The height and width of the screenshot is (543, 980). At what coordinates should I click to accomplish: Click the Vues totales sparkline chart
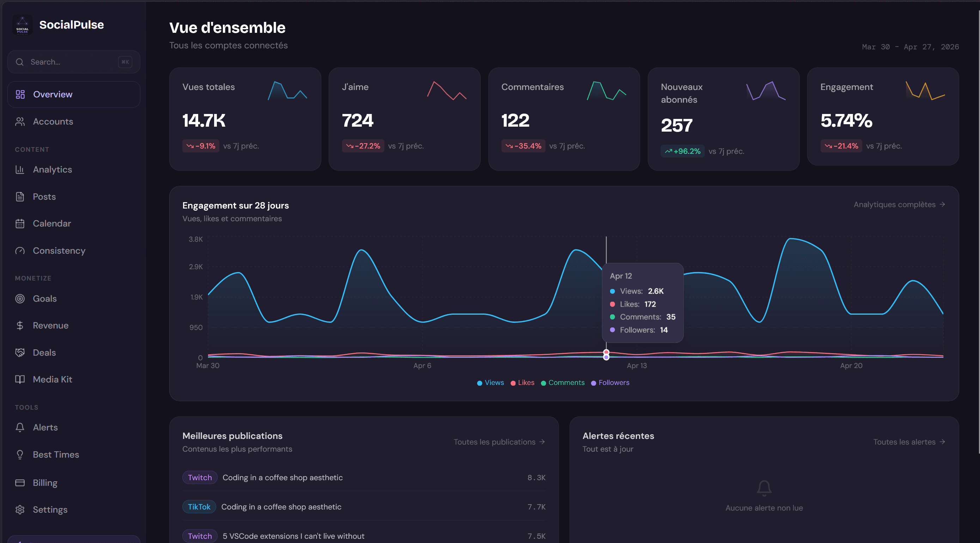tap(288, 91)
